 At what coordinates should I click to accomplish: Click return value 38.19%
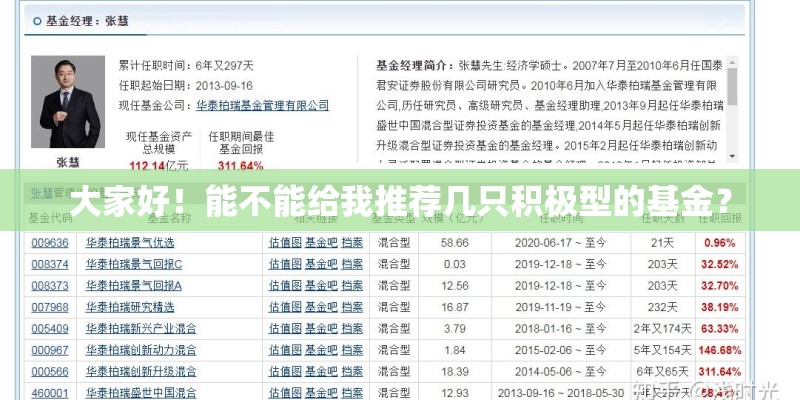[x=720, y=307]
